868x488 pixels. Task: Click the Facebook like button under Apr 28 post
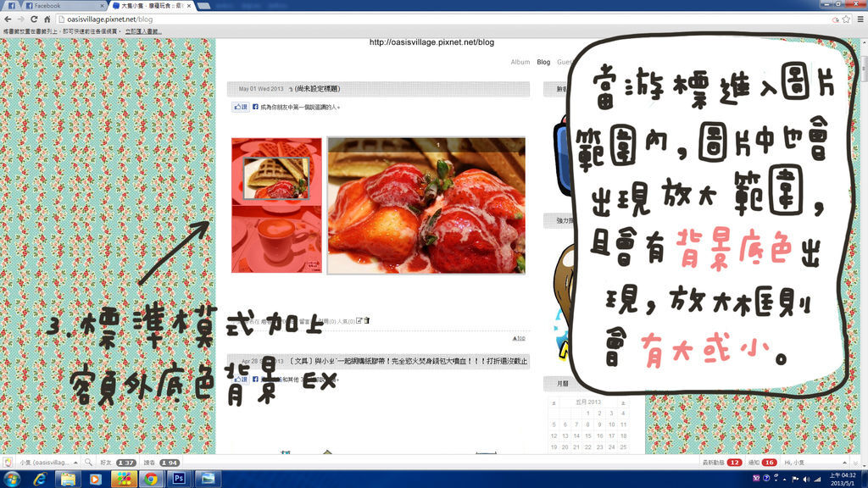click(240, 379)
